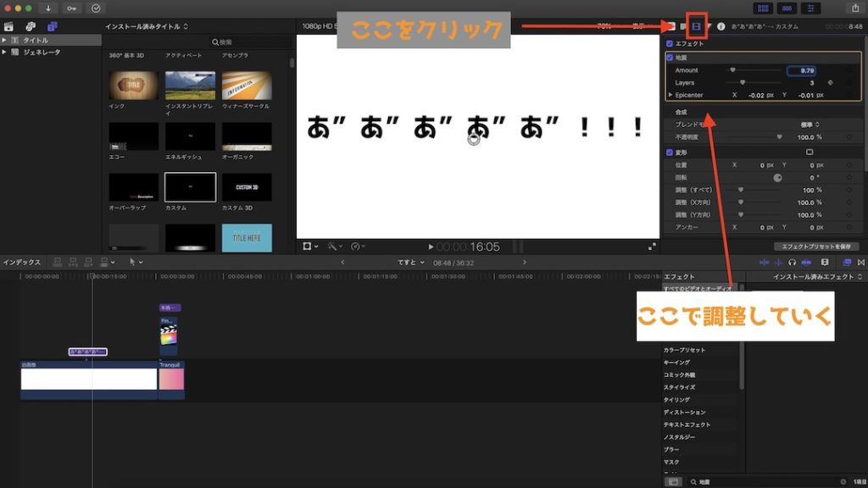This screenshot has height=488, width=868.
Task: Click the headphone solo icon above the effects panel
Action: click(x=793, y=262)
